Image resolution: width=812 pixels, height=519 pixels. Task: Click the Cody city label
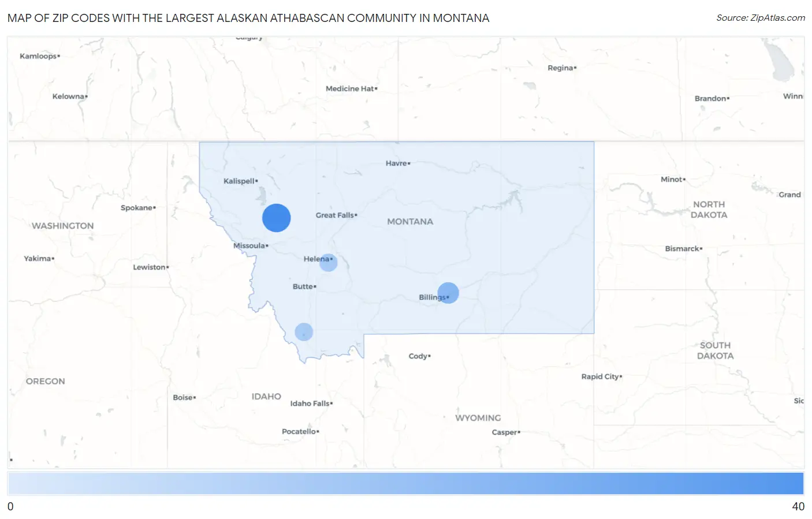point(419,356)
